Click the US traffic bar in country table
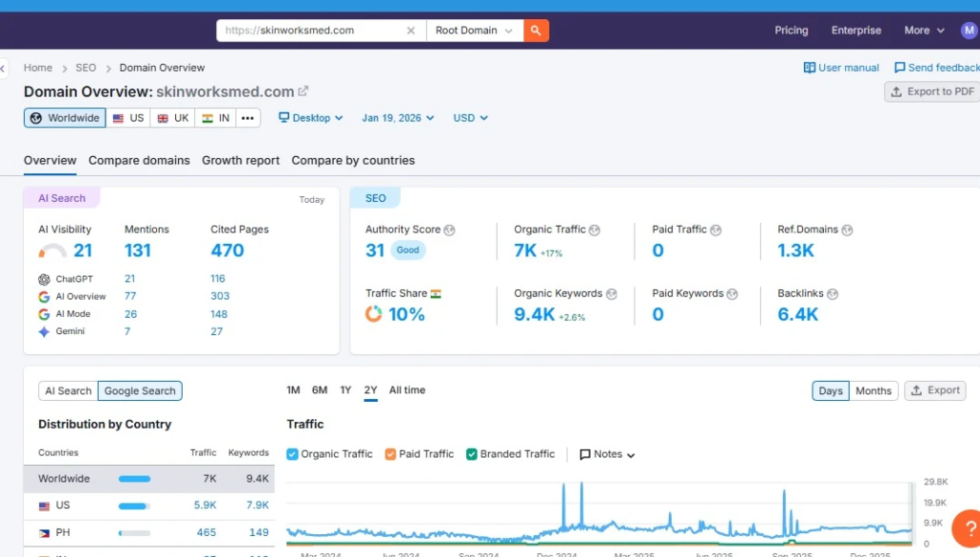Image resolution: width=980 pixels, height=557 pixels. pyautogui.click(x=134, y=505)
